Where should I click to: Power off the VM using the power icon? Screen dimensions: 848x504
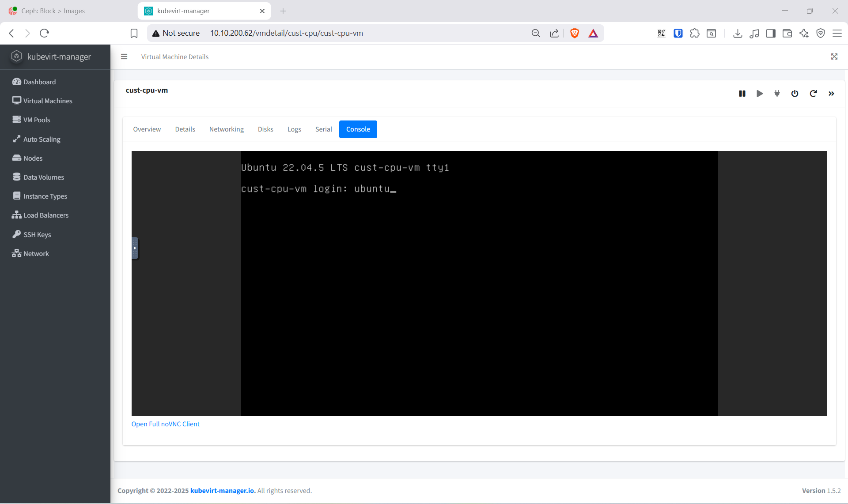click(x=795, y=94)
